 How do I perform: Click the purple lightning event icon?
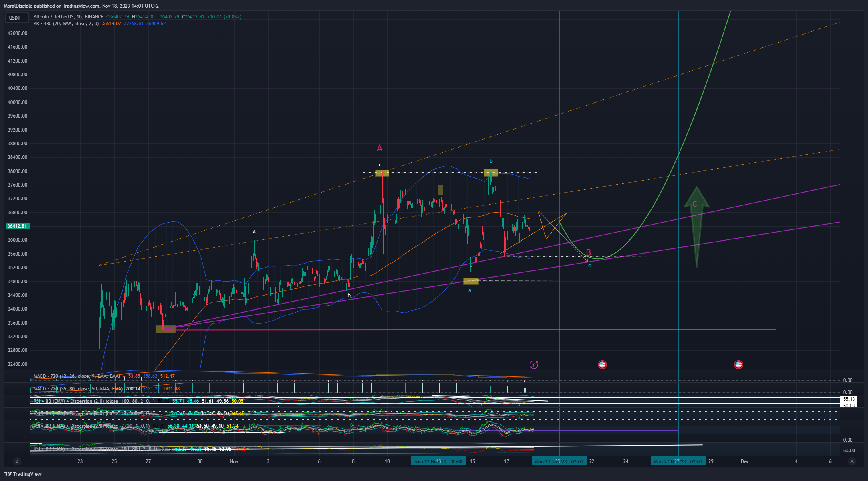pos(534,365)
